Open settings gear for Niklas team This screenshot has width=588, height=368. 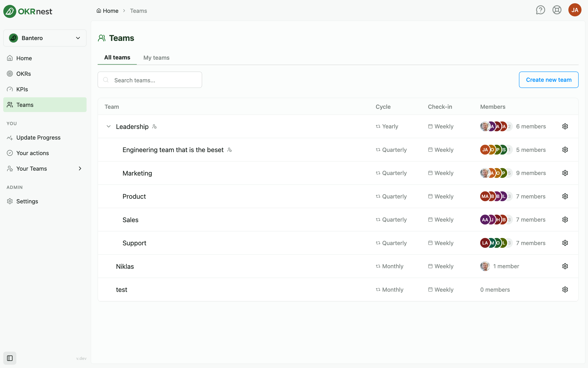point(565,266)
